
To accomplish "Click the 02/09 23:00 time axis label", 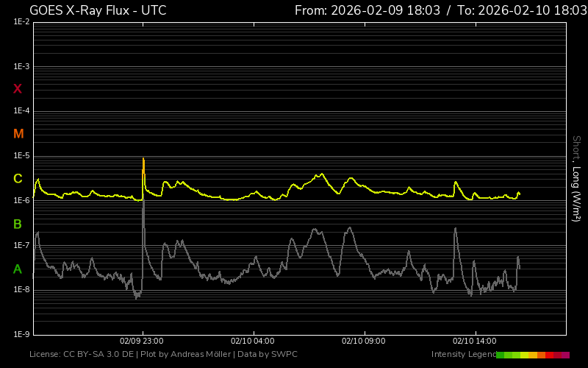I will coord(142,342).
